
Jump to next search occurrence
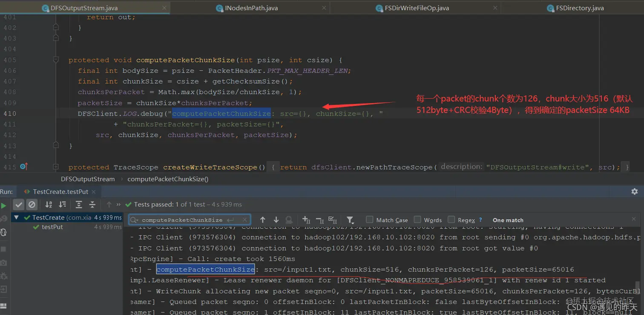[276, 220]
